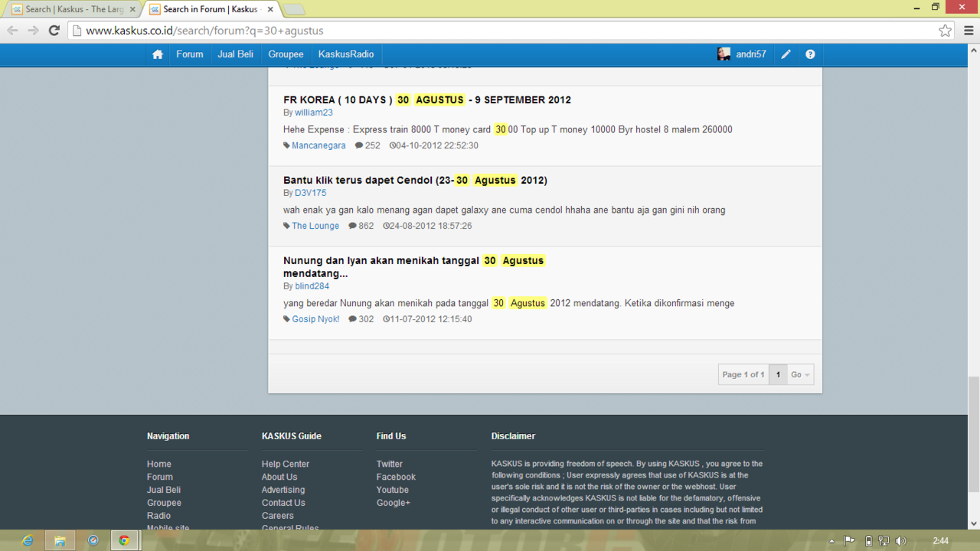
Task: Click the network tray icon
Action: pos(884,541)
